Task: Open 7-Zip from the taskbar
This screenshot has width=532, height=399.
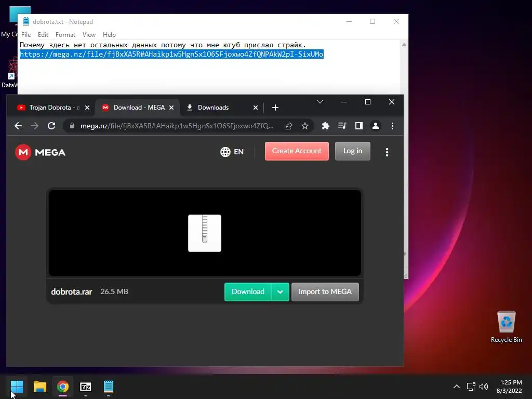Action: coord(86,387)
